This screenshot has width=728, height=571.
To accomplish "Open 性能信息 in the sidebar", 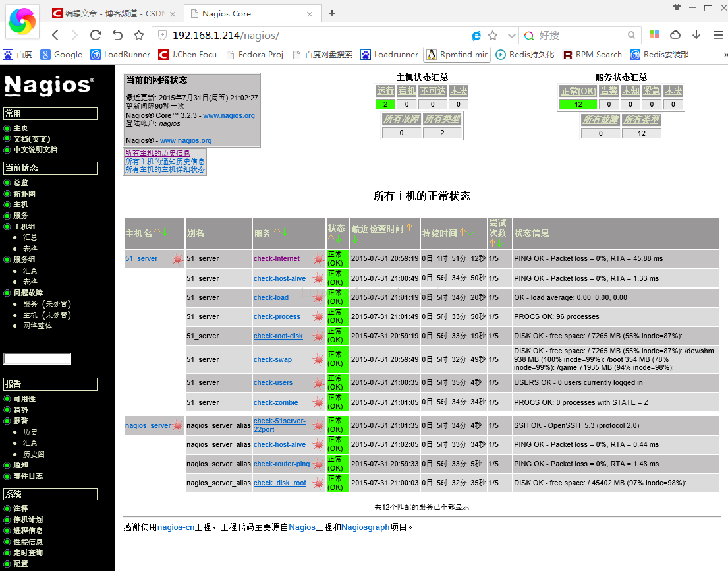I will coord(28,542).
